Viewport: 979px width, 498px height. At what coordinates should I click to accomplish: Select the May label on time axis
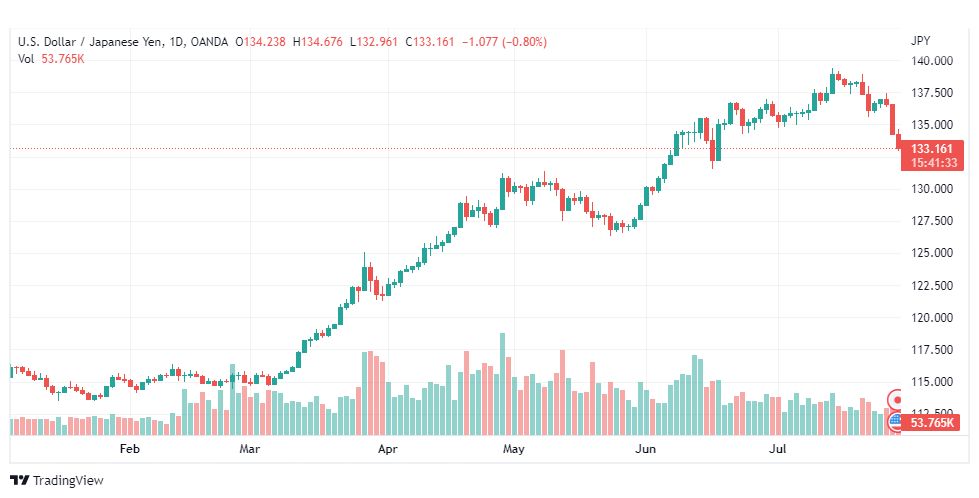[513, 449]
